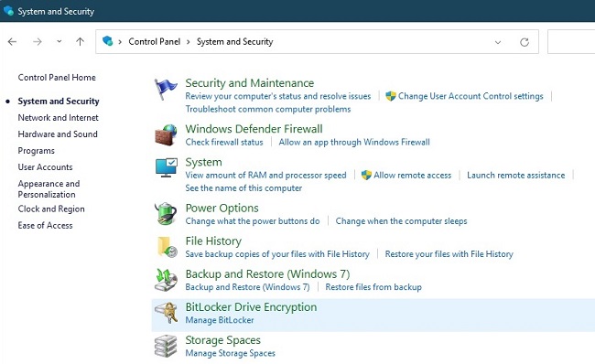Viewport: 595px width, 364px height.
Task: Click the Power Options battery icon
Action: [166, 213]
